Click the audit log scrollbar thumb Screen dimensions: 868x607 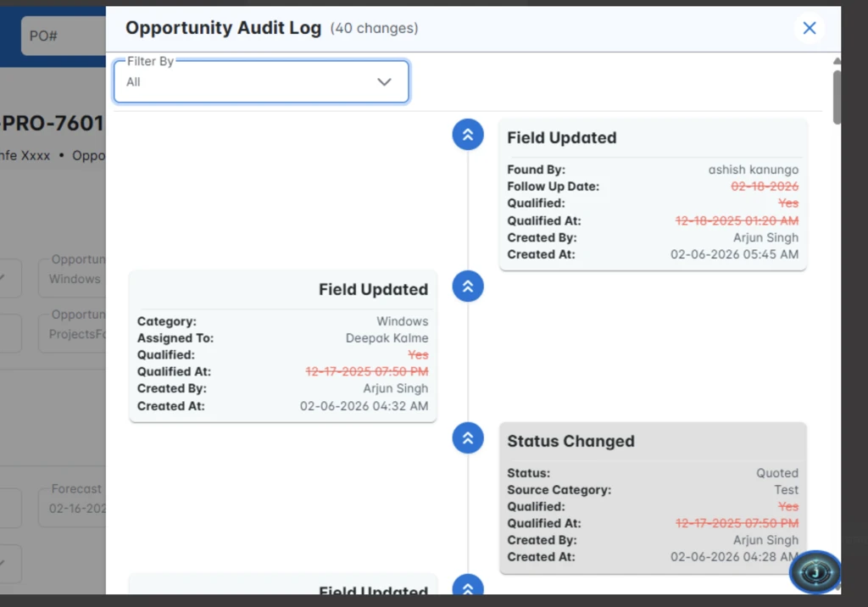pos(837,97)
